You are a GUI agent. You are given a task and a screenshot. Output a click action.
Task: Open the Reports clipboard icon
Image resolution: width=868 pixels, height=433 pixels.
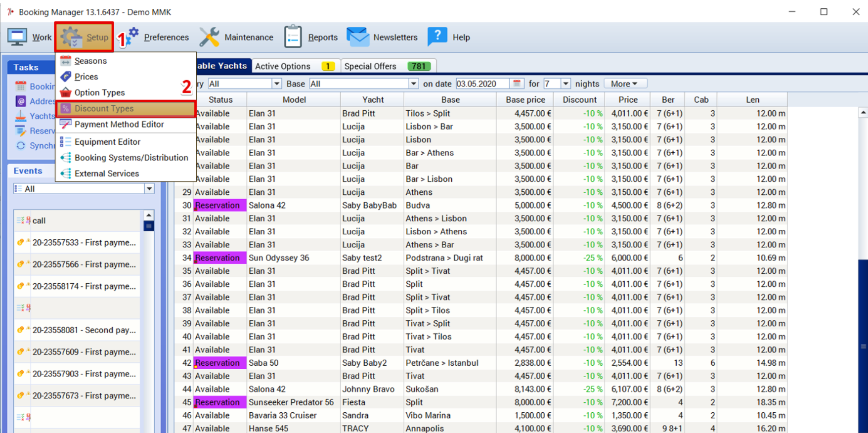pyautogui.click(x=293, y=37)
